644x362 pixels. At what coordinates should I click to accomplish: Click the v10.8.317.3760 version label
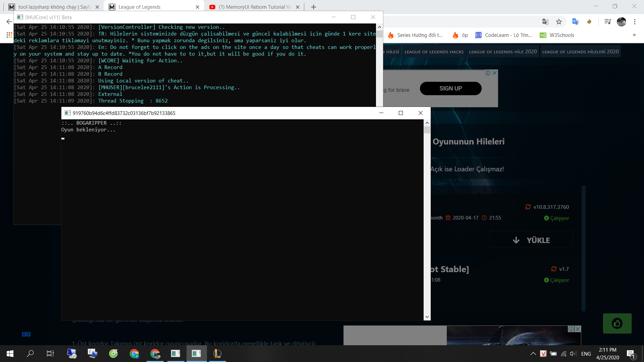pyautogui.click(x=551, y=207)
